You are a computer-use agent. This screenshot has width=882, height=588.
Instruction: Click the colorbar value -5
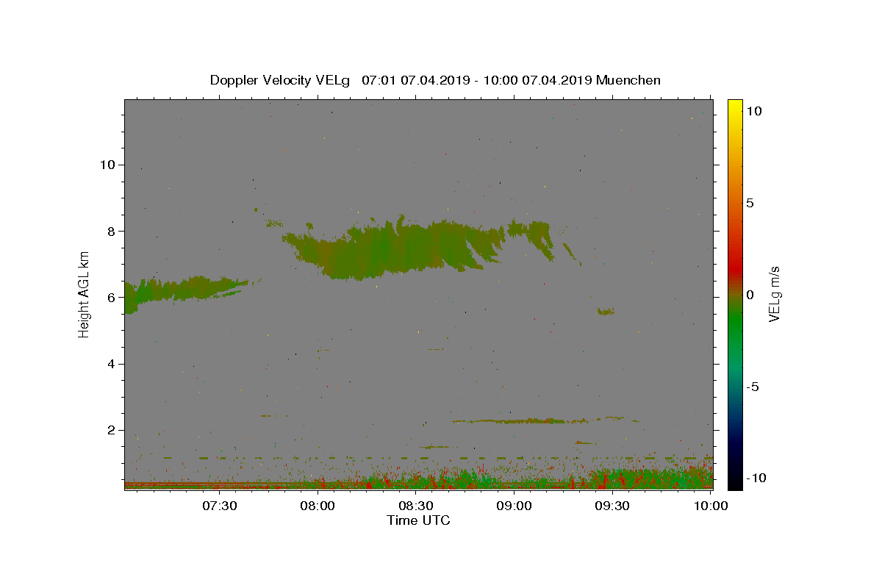coord(752,387)
